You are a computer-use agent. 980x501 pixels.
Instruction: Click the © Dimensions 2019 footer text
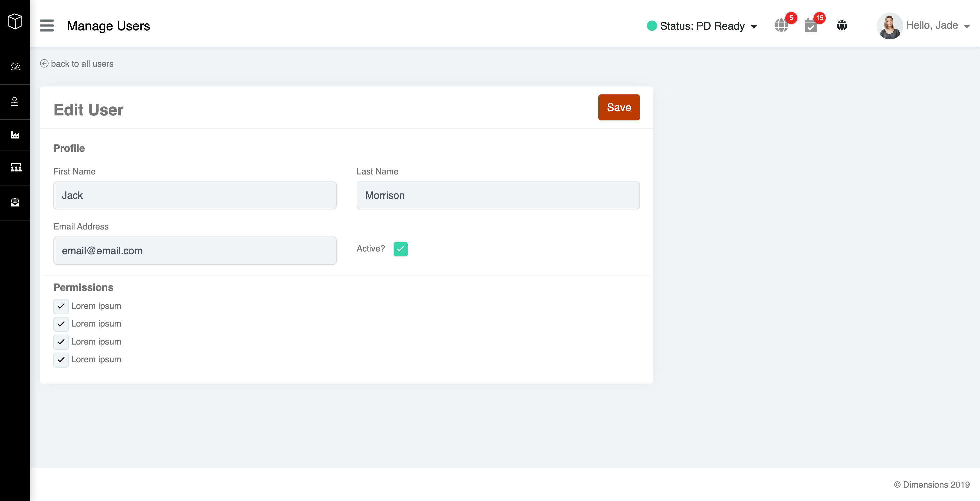[x=932, y=484]
